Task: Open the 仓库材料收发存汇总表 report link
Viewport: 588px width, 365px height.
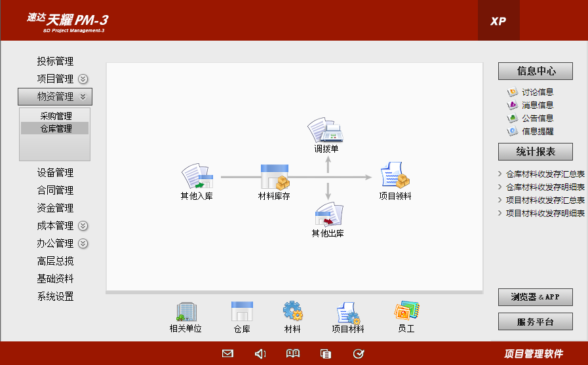Action: pos(545,174)
